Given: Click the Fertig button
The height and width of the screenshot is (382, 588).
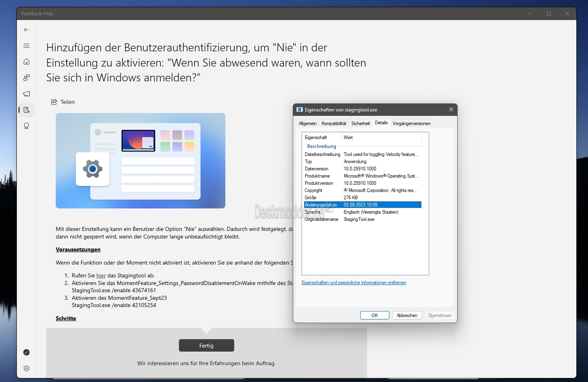Looking at the screenshot, I should coord(207,346).
